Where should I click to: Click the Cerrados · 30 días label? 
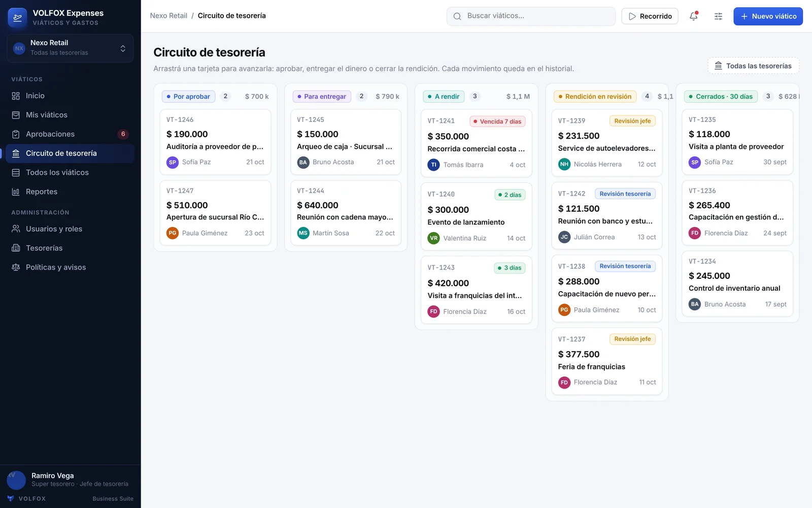721,97
